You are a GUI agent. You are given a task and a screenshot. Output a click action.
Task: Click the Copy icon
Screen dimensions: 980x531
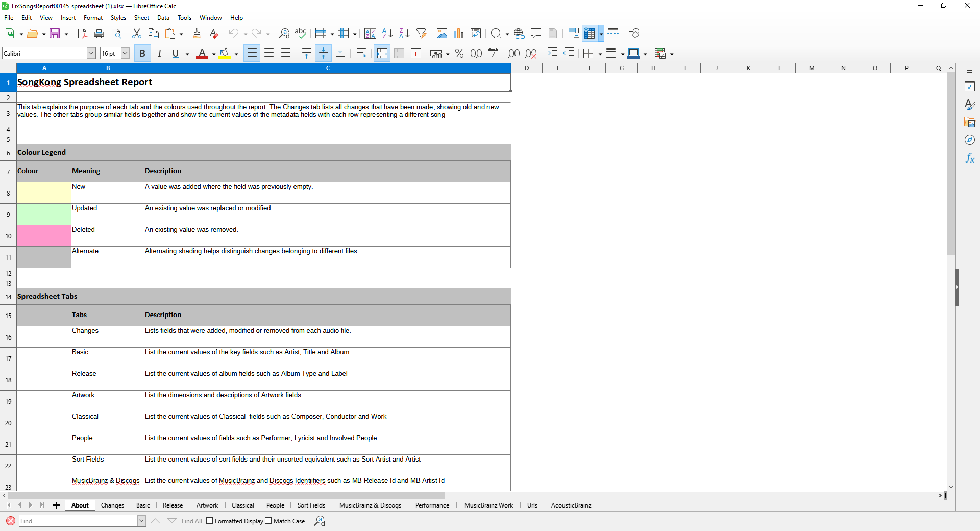coord(153,34)
